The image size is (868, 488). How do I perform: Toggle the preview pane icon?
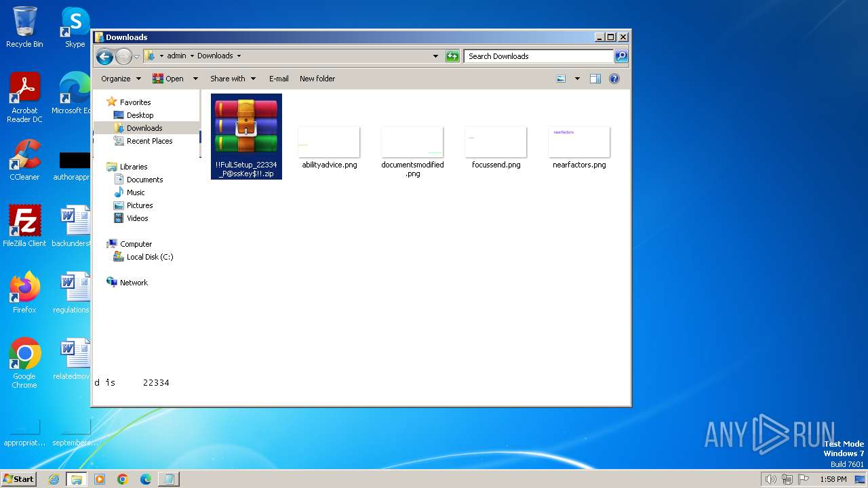595,79
